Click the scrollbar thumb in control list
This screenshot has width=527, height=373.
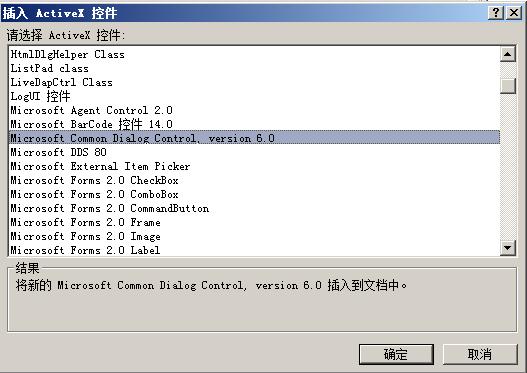(508, 86)
